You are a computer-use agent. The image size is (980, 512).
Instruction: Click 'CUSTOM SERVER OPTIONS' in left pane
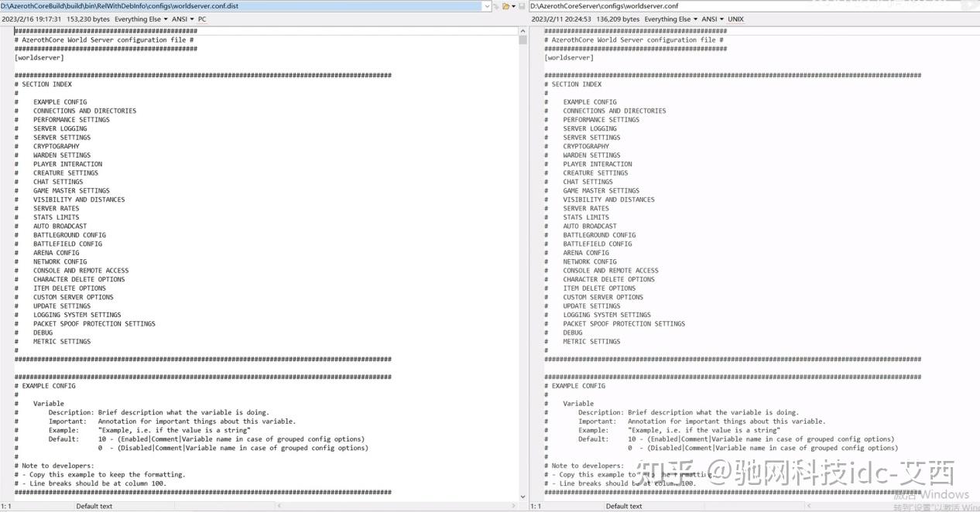pos(73,297)
